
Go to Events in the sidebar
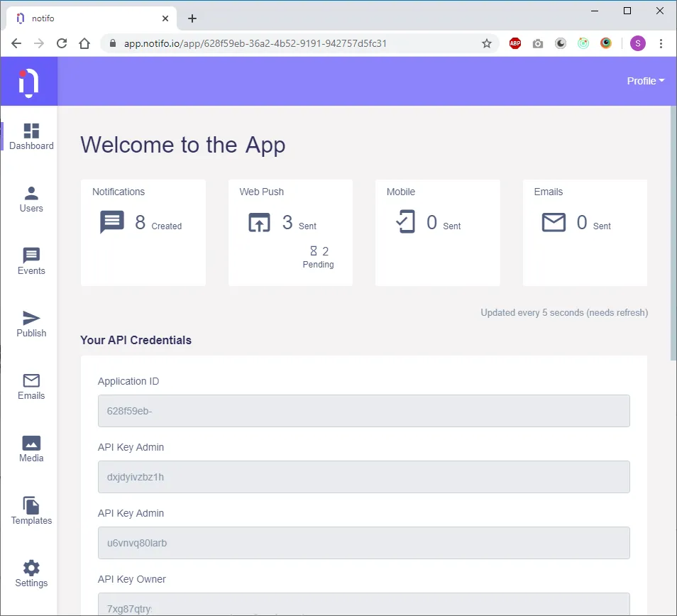click(31, 262)
